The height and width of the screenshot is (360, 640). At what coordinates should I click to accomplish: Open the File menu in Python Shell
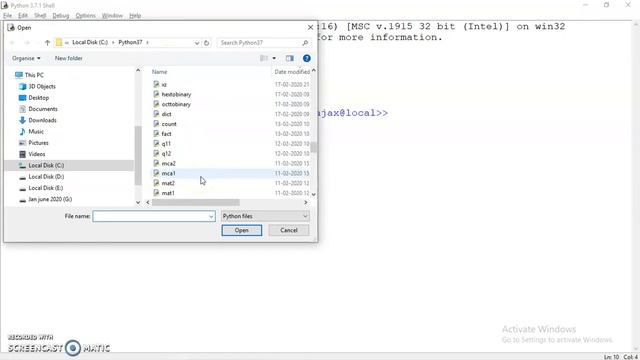[7, 16]
